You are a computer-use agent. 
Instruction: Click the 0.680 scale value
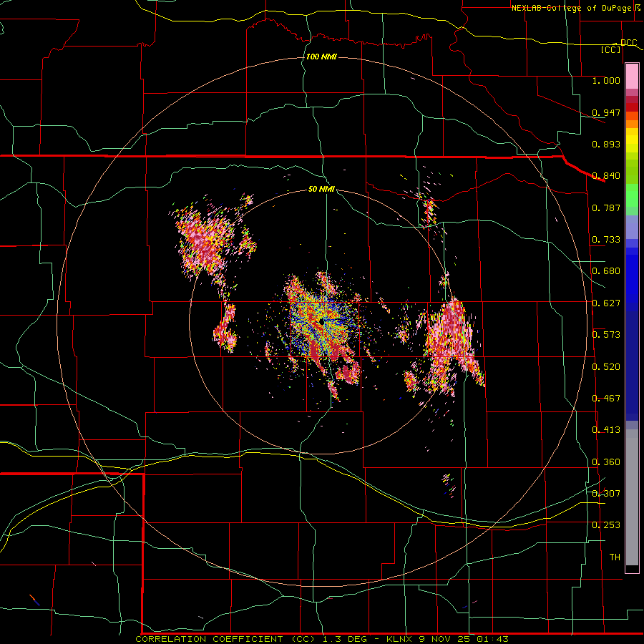[x=606, y=271]
